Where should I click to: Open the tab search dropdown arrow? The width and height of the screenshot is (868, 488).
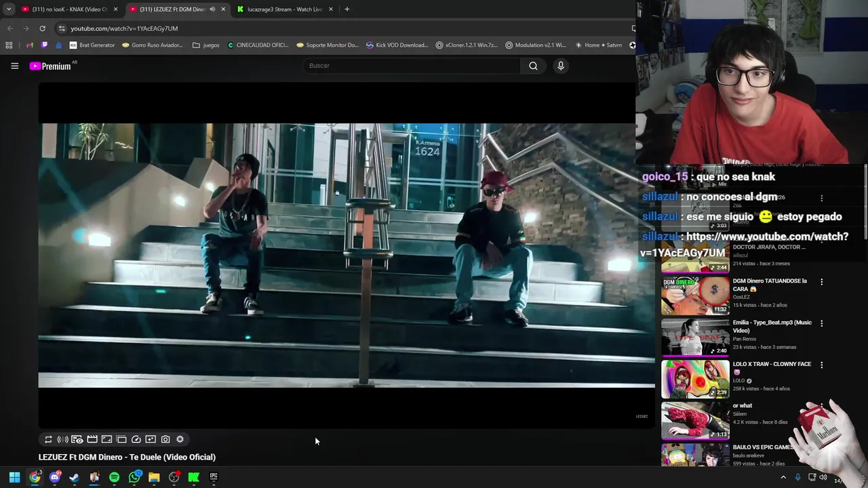[9, 9]
